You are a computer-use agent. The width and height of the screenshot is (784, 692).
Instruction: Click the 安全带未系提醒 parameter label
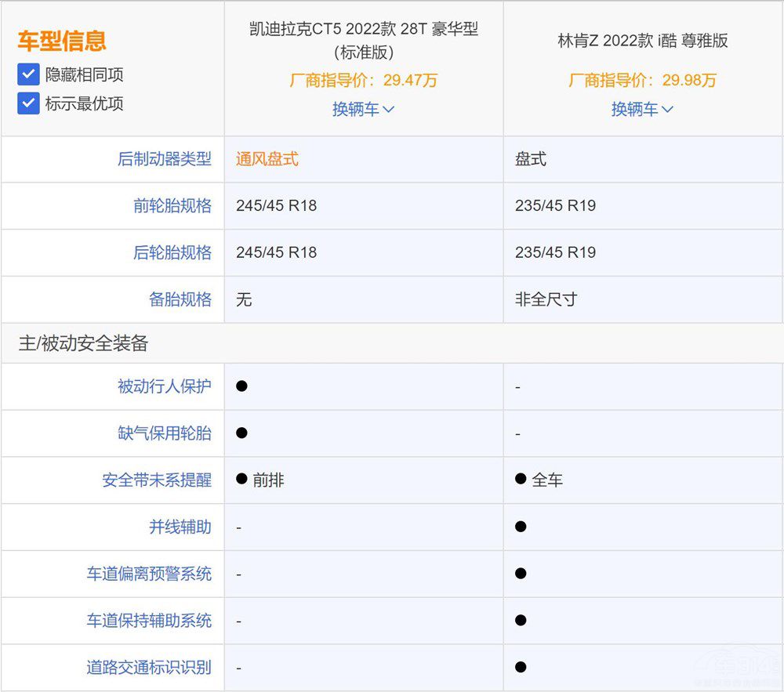point(157,480)
